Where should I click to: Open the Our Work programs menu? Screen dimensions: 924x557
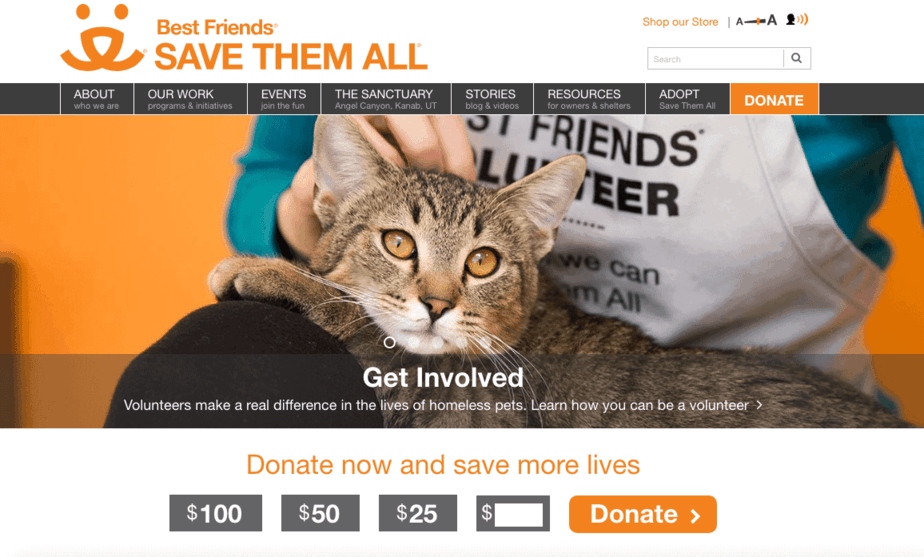pos(190,98)
